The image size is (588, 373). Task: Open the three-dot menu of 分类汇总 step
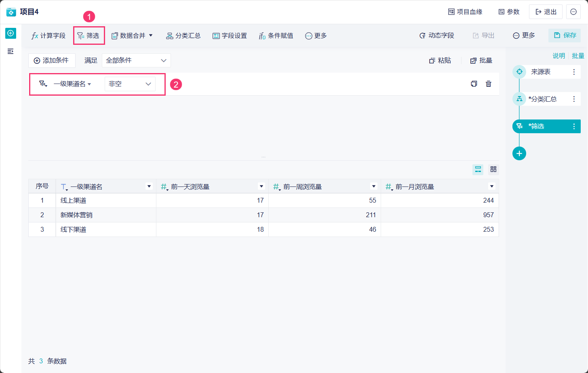[574, 99]
